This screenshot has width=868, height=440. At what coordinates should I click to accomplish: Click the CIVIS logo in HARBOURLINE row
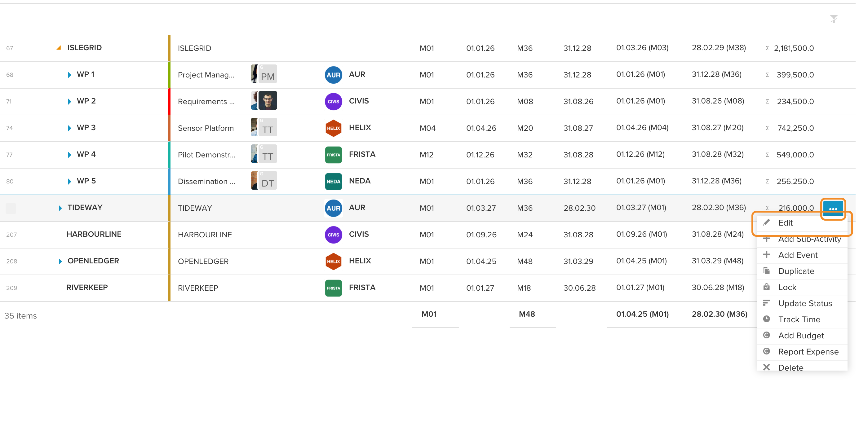(x=333, y=235)
